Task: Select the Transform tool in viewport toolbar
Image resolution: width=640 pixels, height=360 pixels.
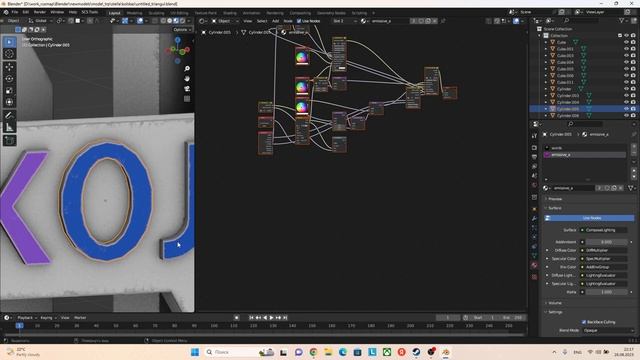Action: pos(9,102)
